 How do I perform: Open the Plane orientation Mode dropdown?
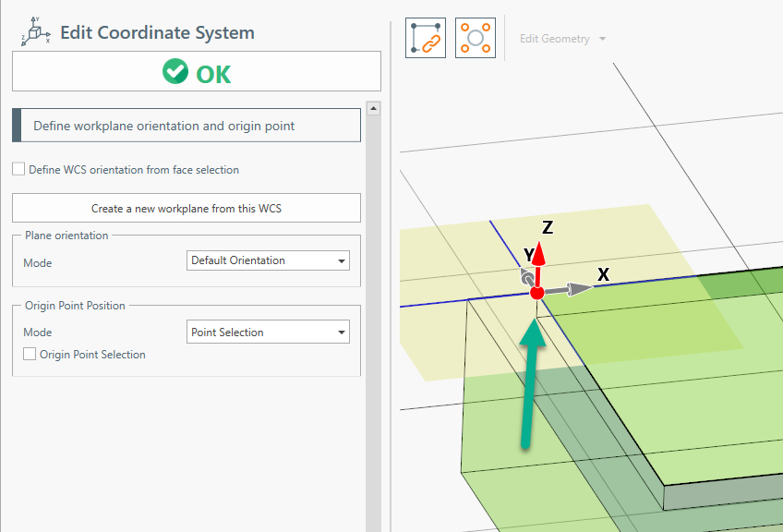268,260
